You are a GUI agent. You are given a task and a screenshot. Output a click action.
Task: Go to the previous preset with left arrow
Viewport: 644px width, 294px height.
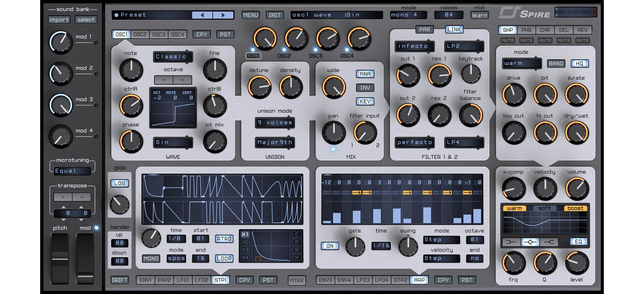pos(202,15)
